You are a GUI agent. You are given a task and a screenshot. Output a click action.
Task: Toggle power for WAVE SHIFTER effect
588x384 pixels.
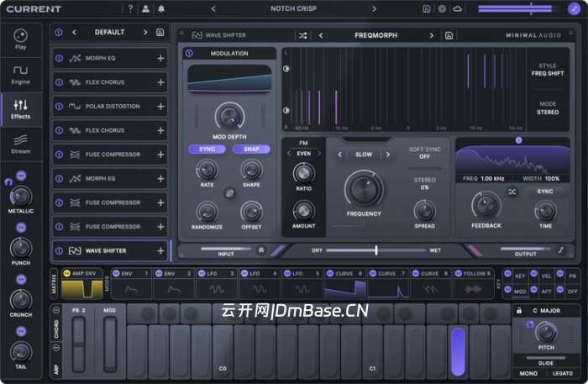tap(60, 251)
